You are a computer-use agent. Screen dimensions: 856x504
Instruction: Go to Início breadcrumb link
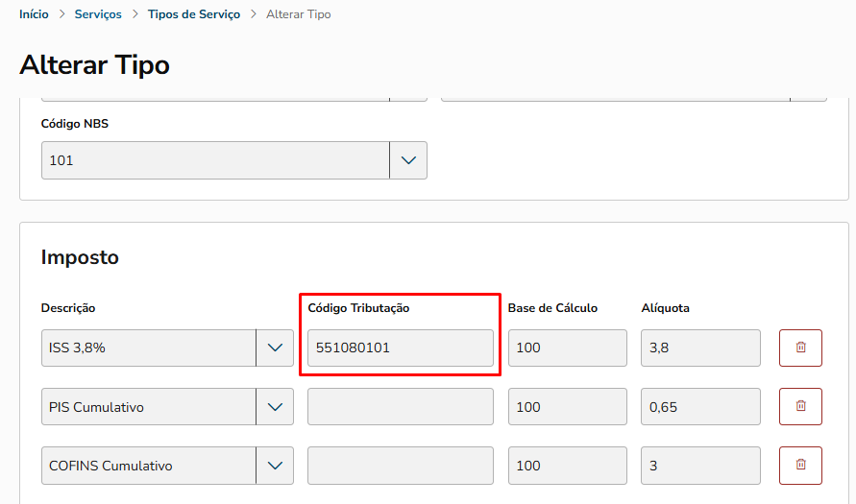tap(34, 15)
